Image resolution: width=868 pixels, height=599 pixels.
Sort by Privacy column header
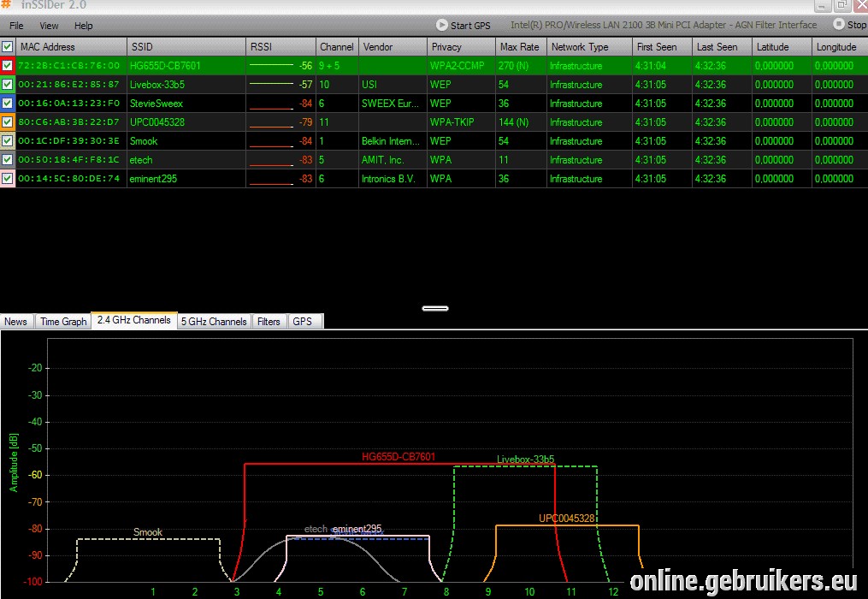point(461,46)
